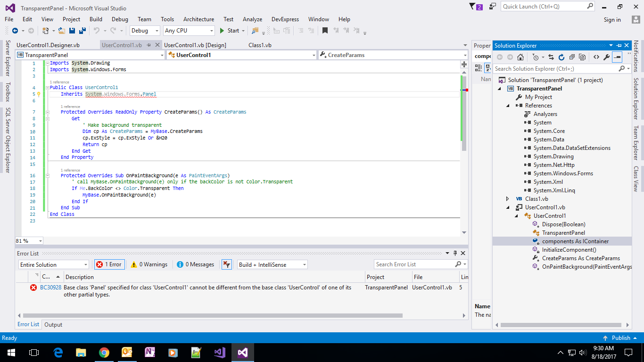644x362 pixels.
Task: Open the Debug menu
Action: coord(120,19)
